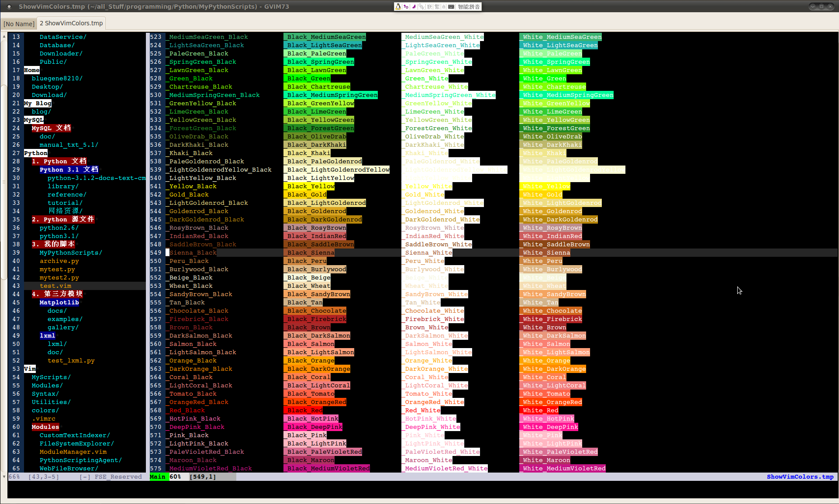Select the ShowVimColors.tmp tab
The width and height of the screenshot is (839, 504).
[71, 23]
